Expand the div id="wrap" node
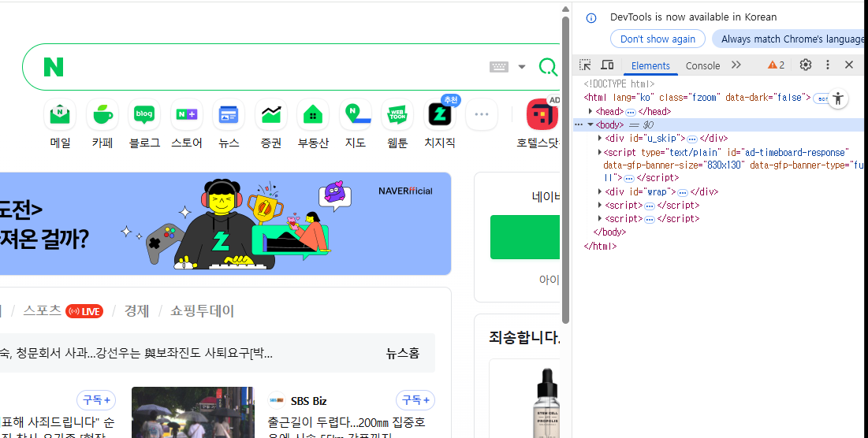This screenshot has height=438, width=868. click(x=600, y=191)
